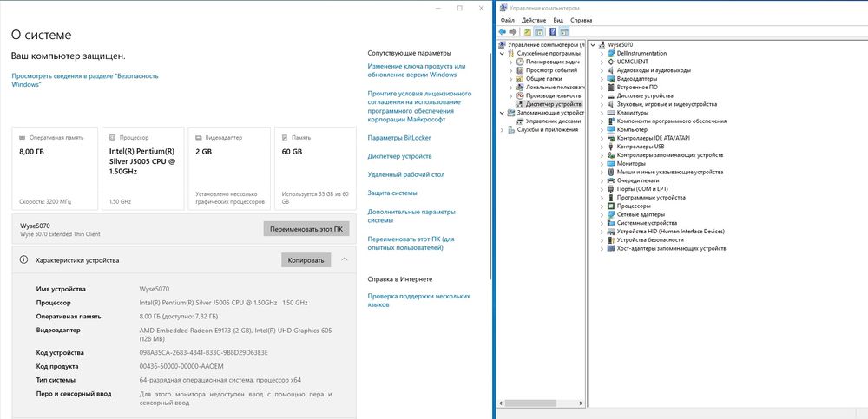This screenshot has height=419, width=868.
Task: Click the Просмотр событий log icon
Action: pyautogui.click(x=520, y=70)
